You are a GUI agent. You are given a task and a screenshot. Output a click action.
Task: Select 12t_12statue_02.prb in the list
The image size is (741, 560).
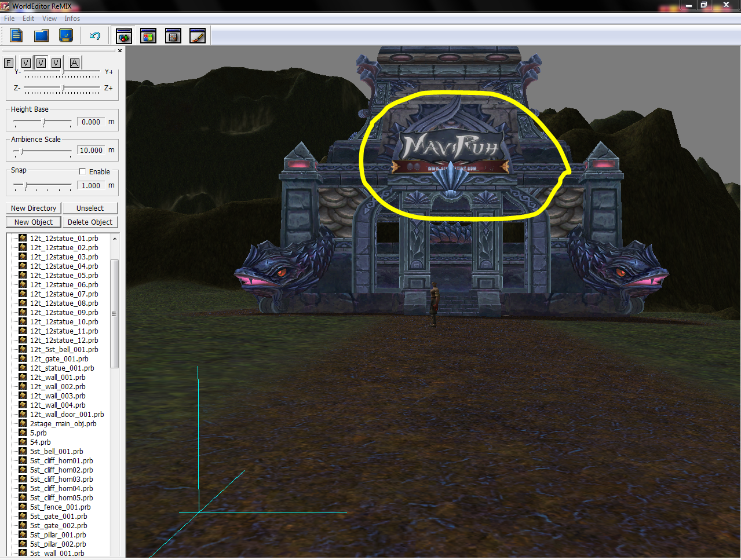click(x=64, y=247)
